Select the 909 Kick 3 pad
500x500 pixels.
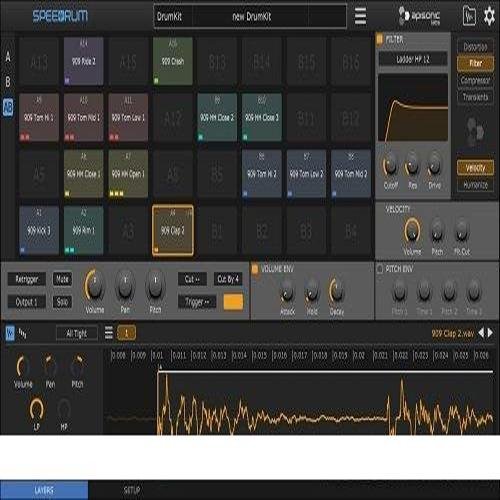pyautogui.click(x=39, y=231)
